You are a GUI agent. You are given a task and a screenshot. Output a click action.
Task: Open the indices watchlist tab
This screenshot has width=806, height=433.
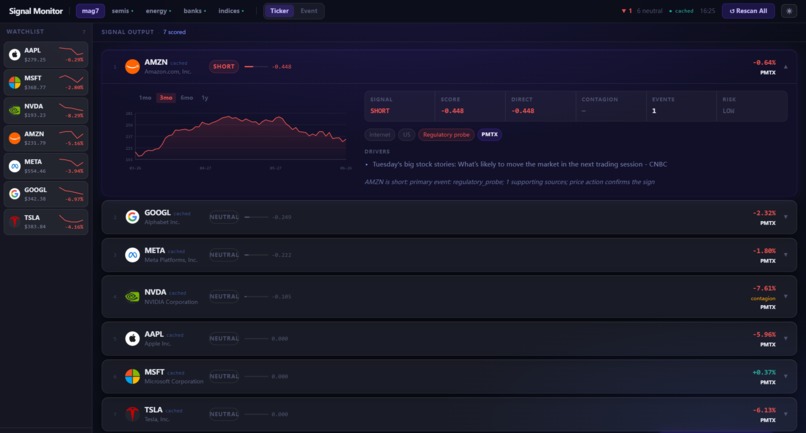(231, 11)
